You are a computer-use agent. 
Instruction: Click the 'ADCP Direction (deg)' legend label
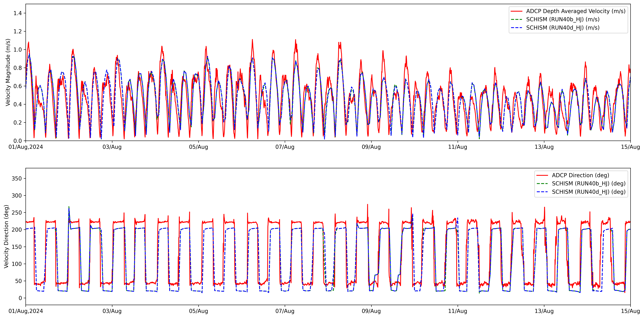coord(581,175)
